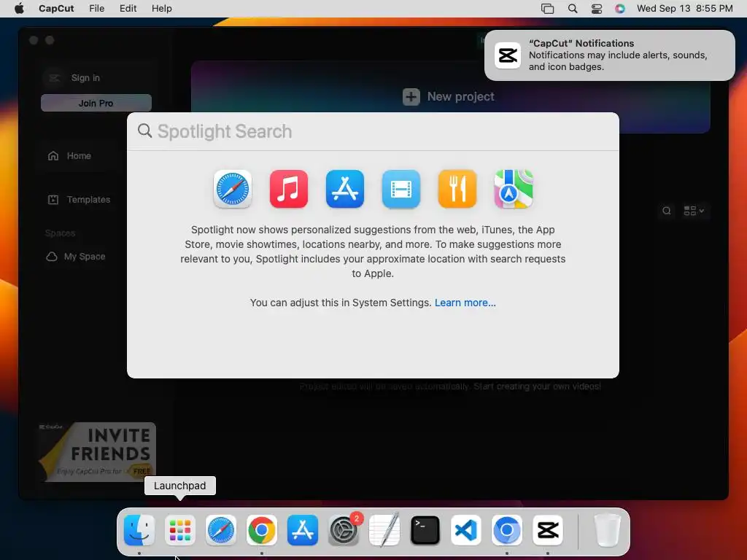Click the Stage Manager menu bar icon

click(x=547, y=9)
